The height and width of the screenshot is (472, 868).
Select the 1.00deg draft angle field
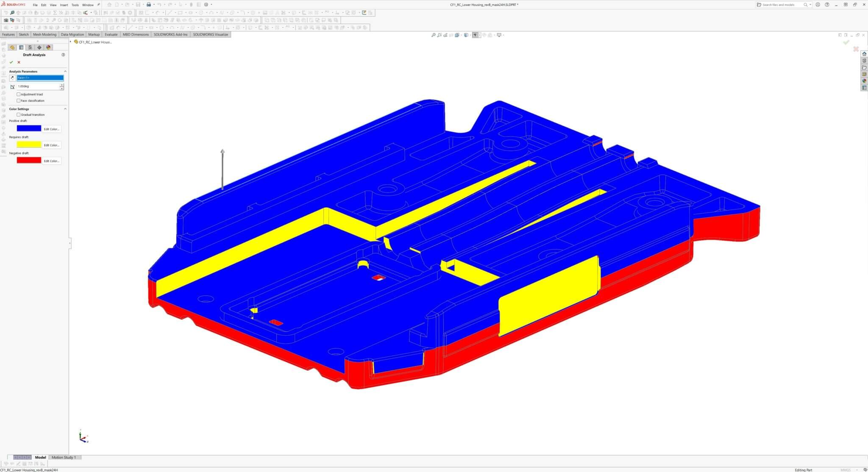[x=33, y=86]
